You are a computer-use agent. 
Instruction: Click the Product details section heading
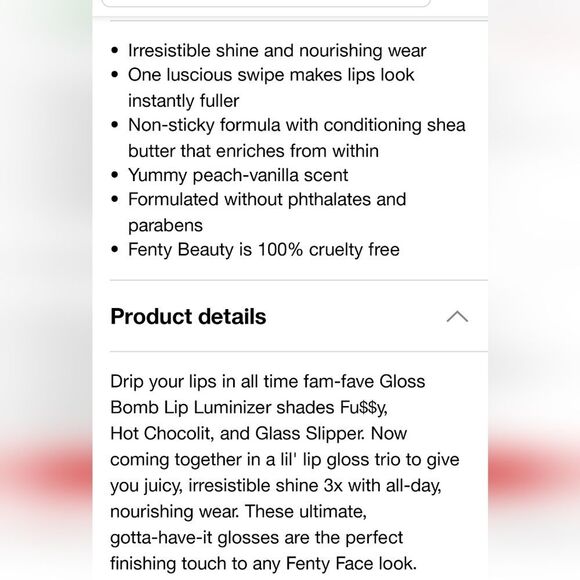[188, 317]
